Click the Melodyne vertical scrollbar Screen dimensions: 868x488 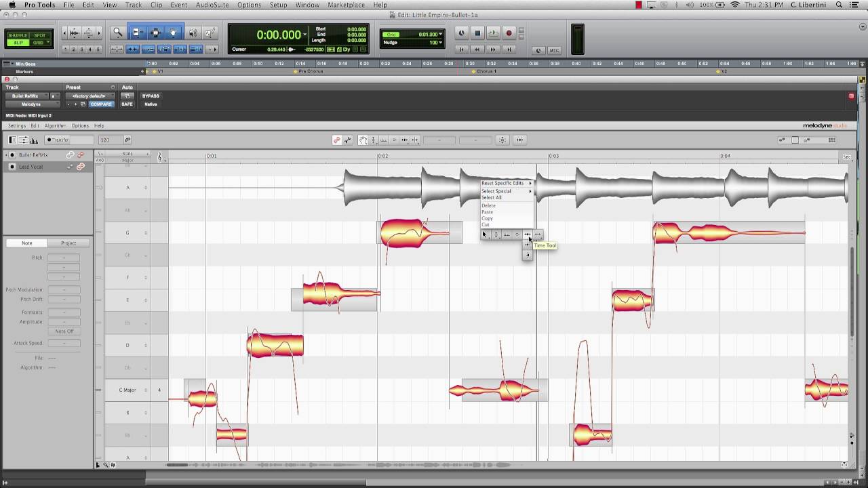click(x=853, y=291)
